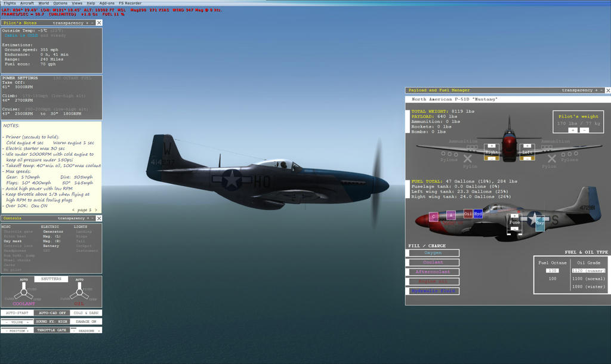This screenshot has height=364, width=611.
Task: Open the Help menu
Action: pos(91,3)
